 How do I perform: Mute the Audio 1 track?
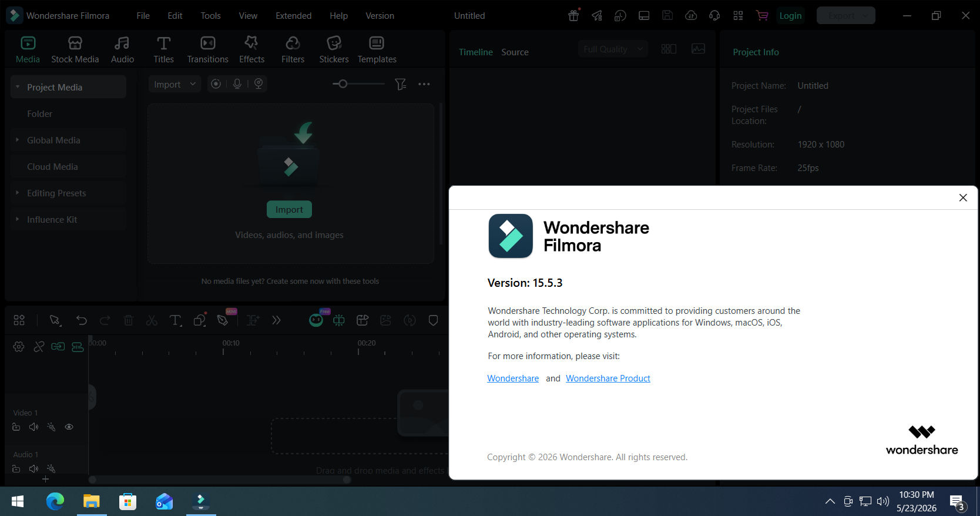pyautogui.click(x=33, y=468)
